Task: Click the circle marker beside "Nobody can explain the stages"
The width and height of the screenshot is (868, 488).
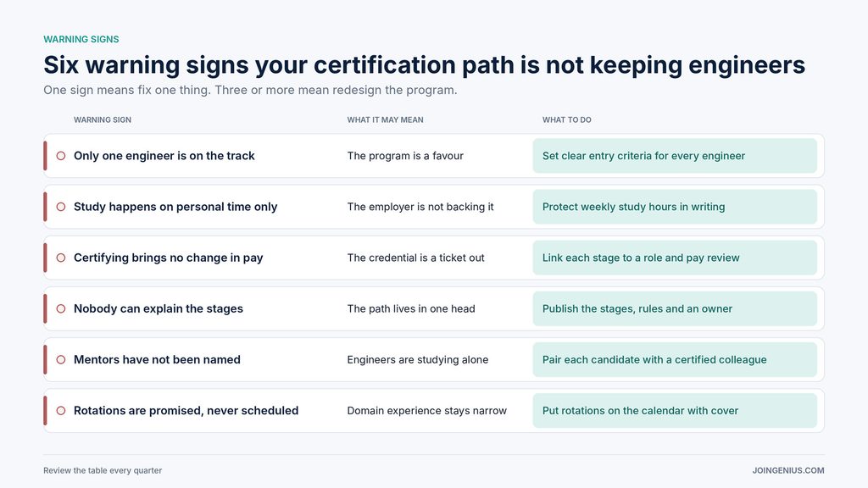Action: (61, 308)
